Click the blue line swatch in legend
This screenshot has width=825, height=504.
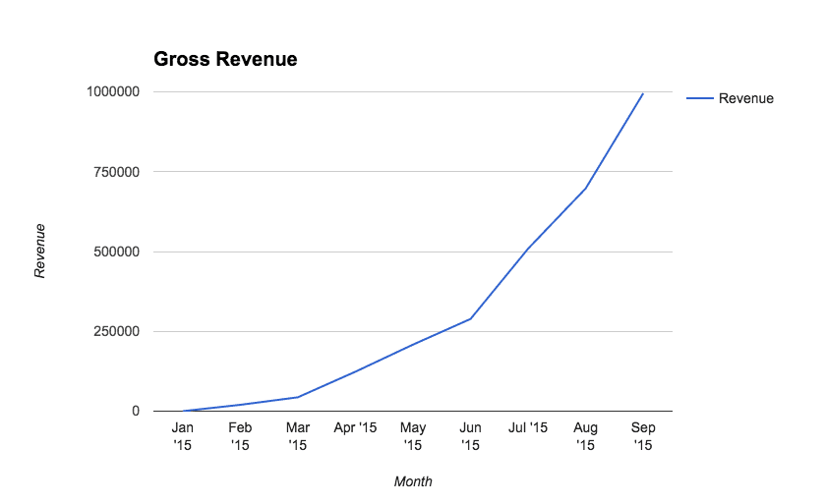coord(699,98)
